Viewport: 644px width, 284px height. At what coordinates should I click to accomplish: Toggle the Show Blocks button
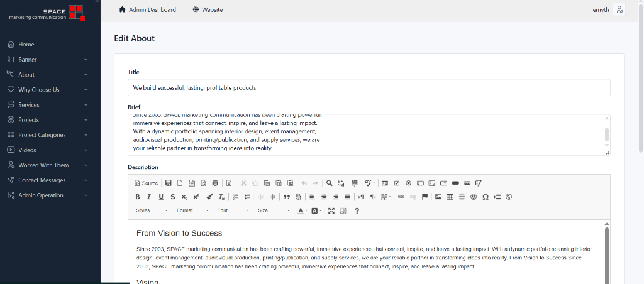click(343, 211)
